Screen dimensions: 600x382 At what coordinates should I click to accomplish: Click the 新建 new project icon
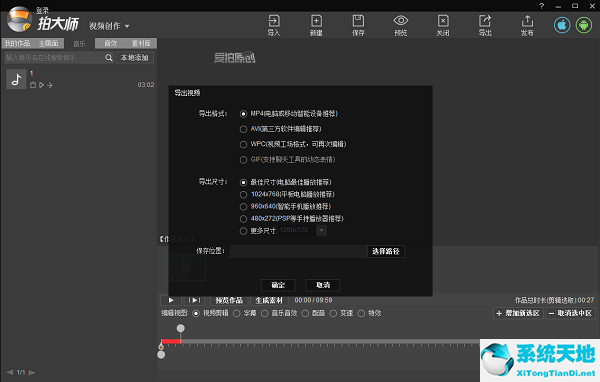coord(316,25)
